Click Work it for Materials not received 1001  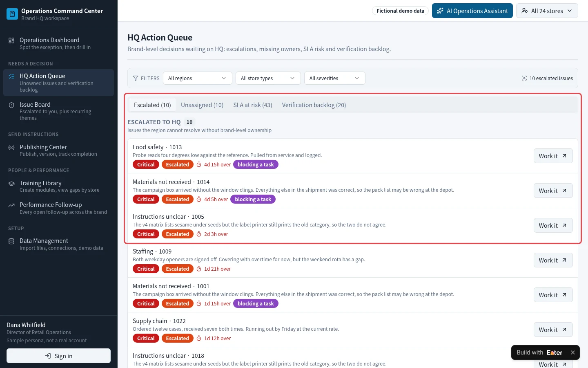(553, 295)
